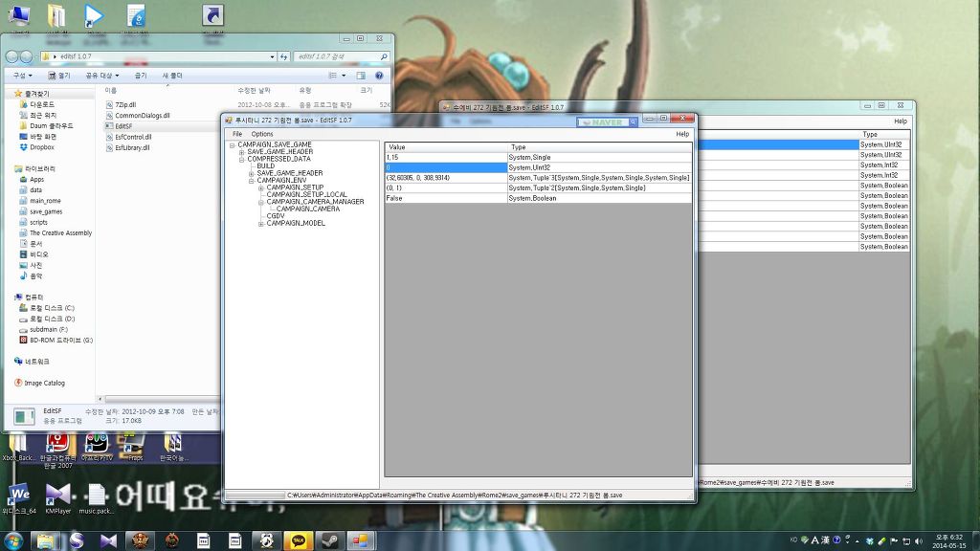The width and height of the screenshot is (980, 551).
Task: Open the 구성 dropdown in Explorer toolbar
Action: (x=20, y=75)
